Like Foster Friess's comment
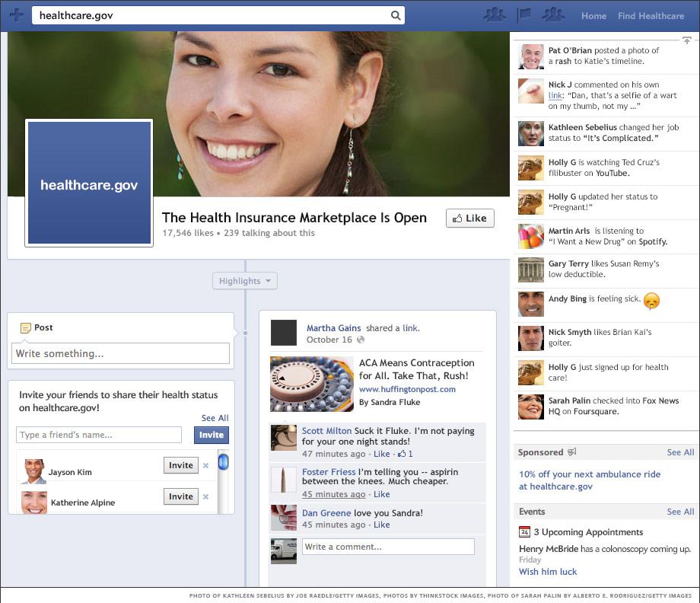 (x=382, y=494)
